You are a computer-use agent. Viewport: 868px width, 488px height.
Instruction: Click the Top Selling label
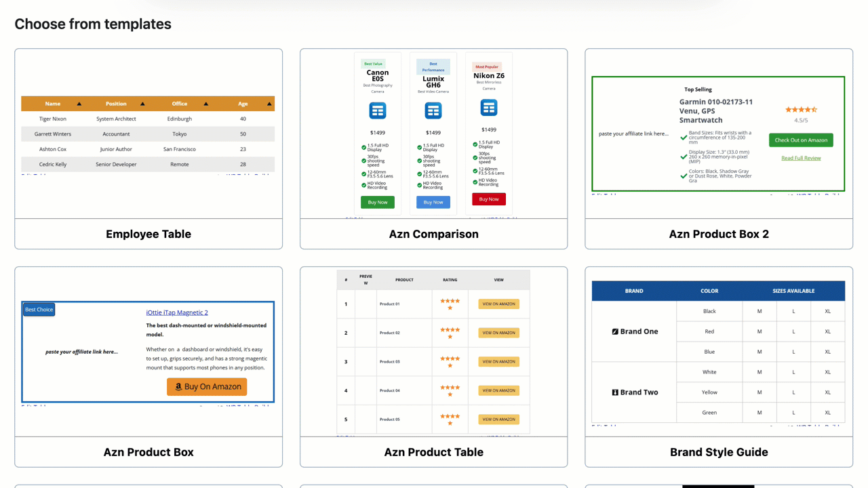pos(698,89)
